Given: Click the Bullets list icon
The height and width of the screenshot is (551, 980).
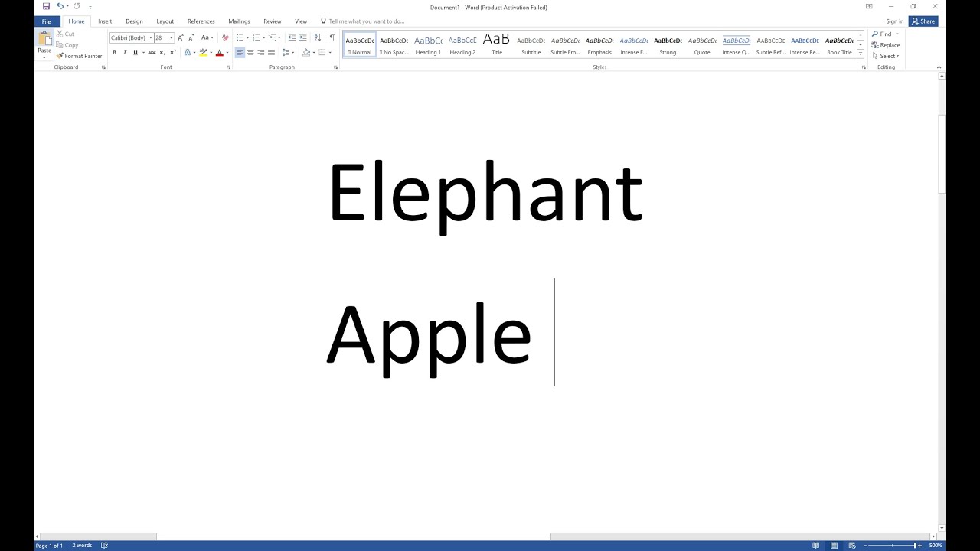Looking at the screenshot, I should click(x=240, y=37).
